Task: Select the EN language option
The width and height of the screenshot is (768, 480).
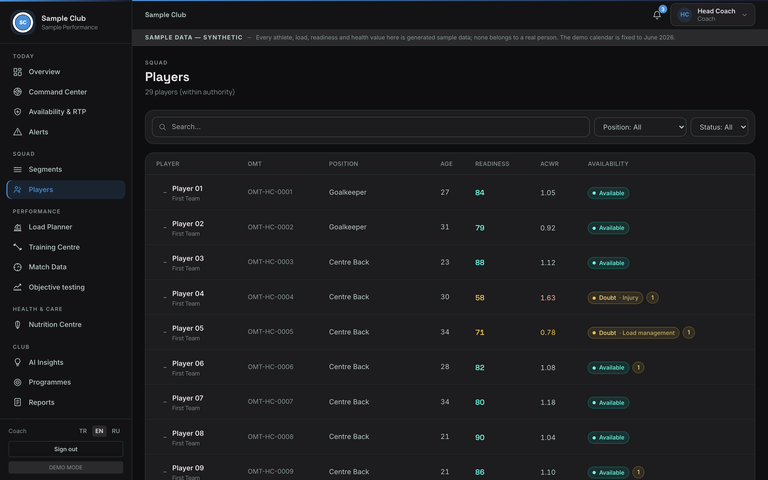Action: point(99,431)
